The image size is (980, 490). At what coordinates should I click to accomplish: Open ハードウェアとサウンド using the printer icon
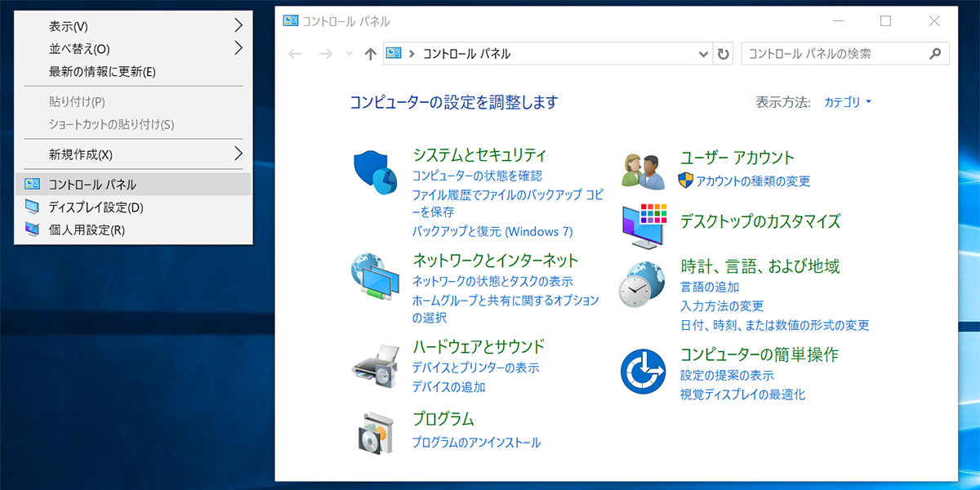(374, 365)
